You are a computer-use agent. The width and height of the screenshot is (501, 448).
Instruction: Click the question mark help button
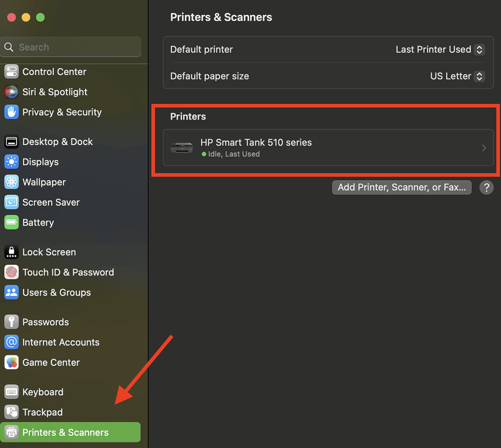[x=486, y=188]
